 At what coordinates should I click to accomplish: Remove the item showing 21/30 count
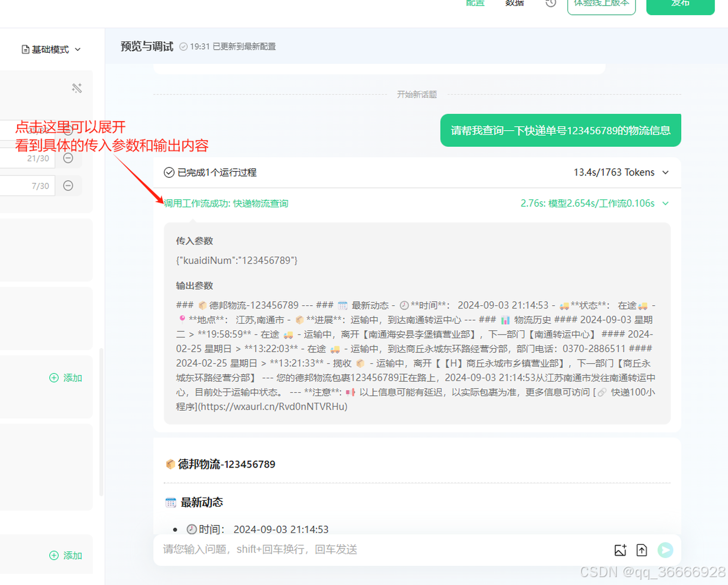point(68,158)
